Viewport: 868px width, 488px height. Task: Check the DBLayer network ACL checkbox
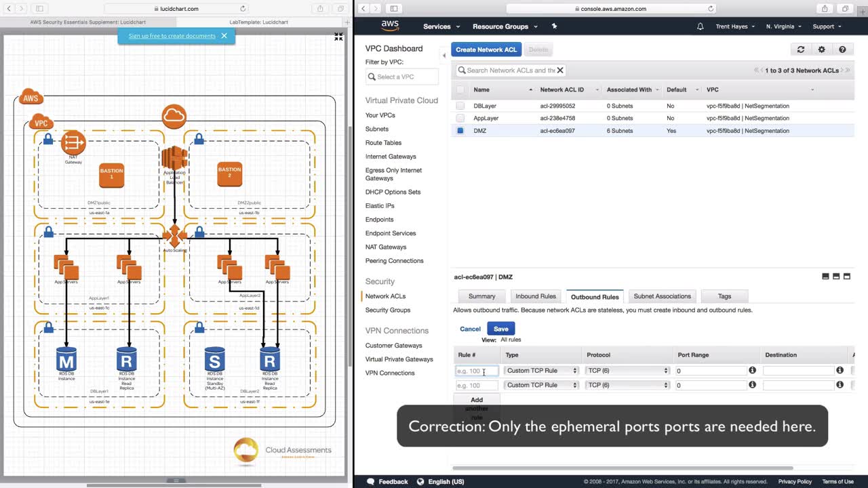click(460, 106)
